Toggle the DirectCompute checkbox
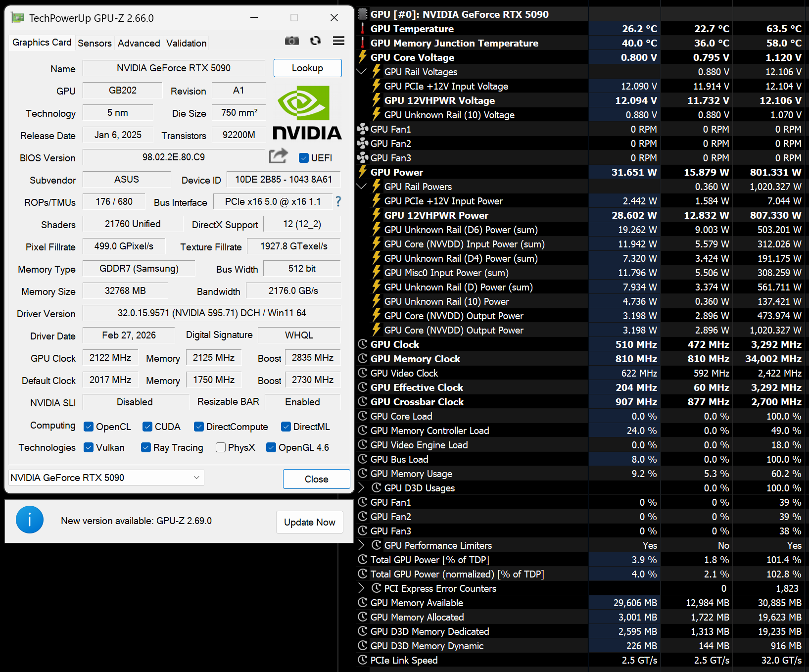 pyautogui.click(x=199, y=427)
